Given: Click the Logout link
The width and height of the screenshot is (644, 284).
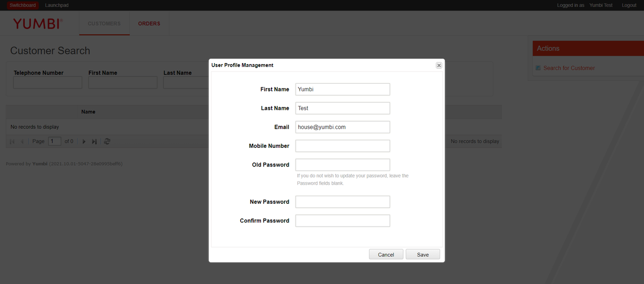Looking at the screenshot, I should point(629,5).
